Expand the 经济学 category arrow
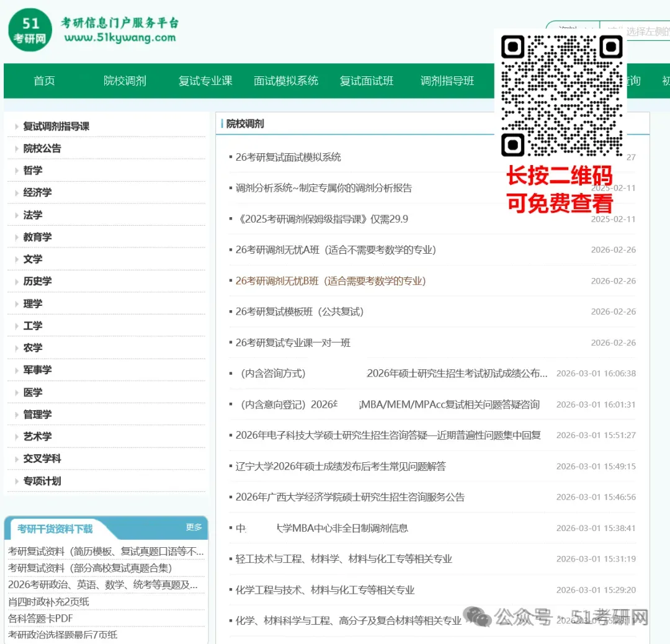The width and height of the screenshot is (670, 644). click(17, 193)
